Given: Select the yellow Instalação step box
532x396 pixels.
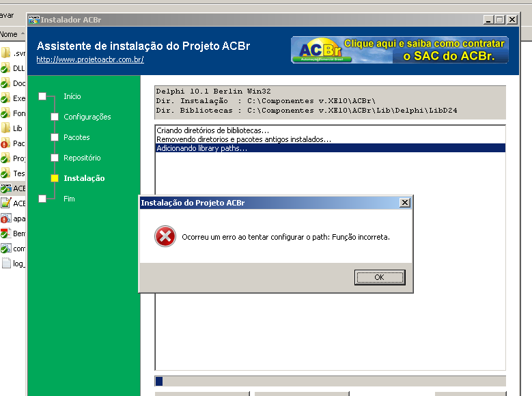Looking at the screenshot, I should tap(55, 178).
